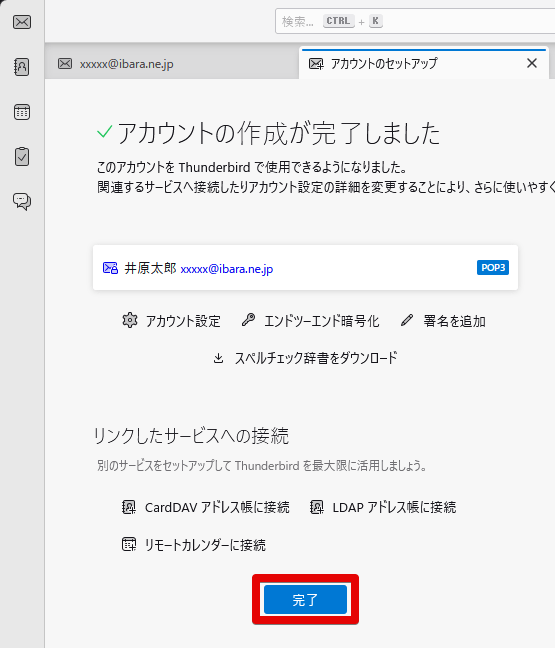The width and height of the screenshot is (555, 648).
Task: Open the Calendar sidebar icon
Action: [22, 112]
